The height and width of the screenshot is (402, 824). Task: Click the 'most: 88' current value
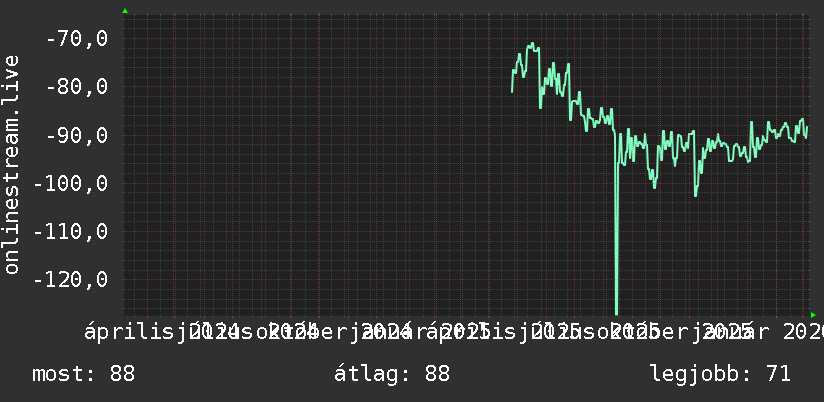click(x=84, y=374)
